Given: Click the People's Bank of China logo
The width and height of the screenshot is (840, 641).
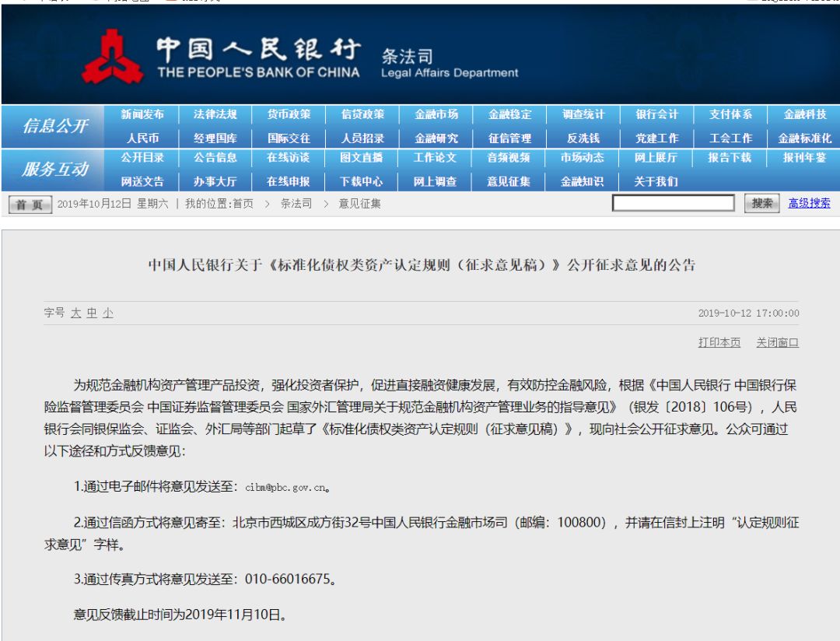Looking at the screenshot, I should click(x=113, y=58).
